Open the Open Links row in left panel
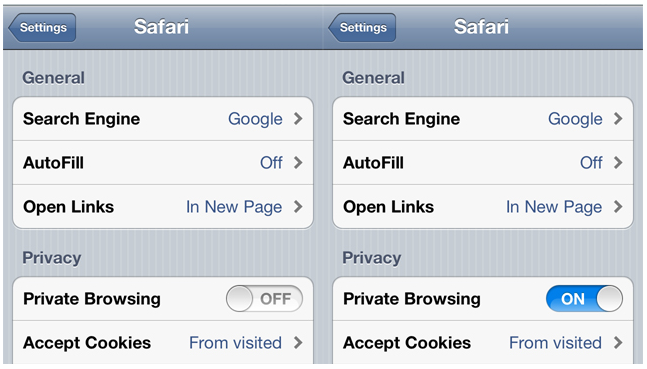 click(x=163, y=206)
